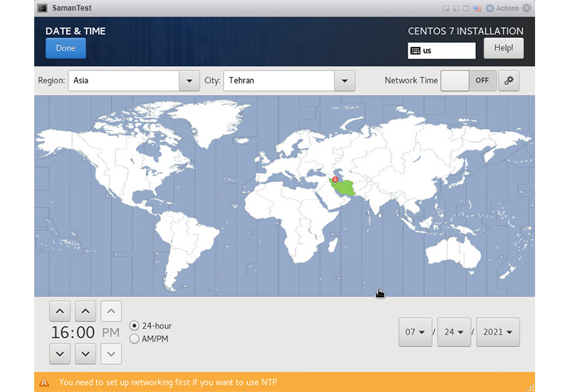Expand the Region dropdown showing Asia
Screen dimensions: 570x392
coord(189,81)
